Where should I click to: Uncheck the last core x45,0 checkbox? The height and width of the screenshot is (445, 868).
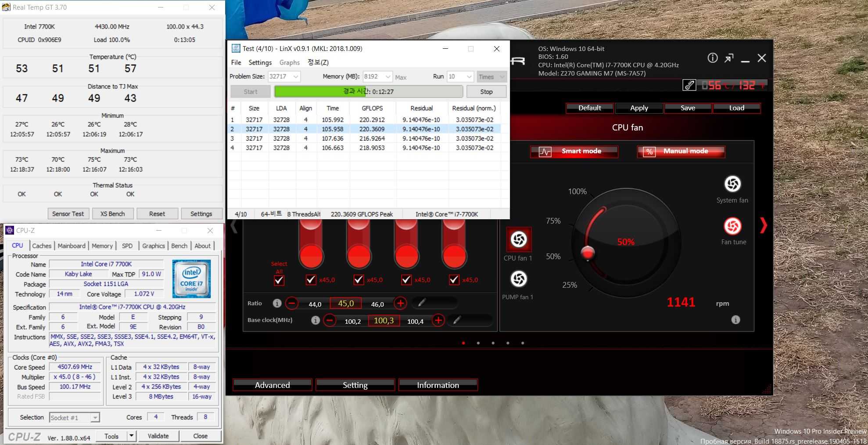454,280
